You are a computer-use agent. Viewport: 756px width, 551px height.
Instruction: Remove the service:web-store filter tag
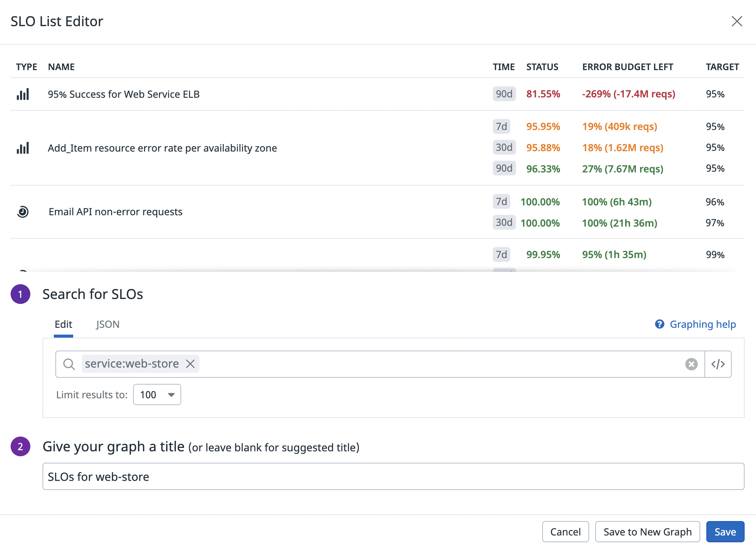pos(190,364)
